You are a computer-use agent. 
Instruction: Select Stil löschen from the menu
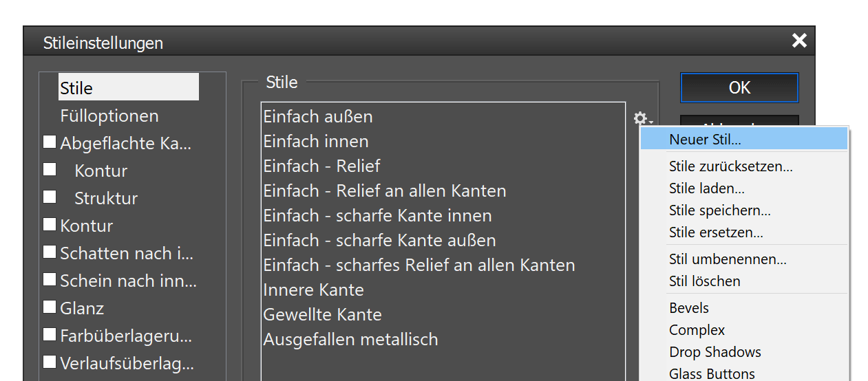704,281
